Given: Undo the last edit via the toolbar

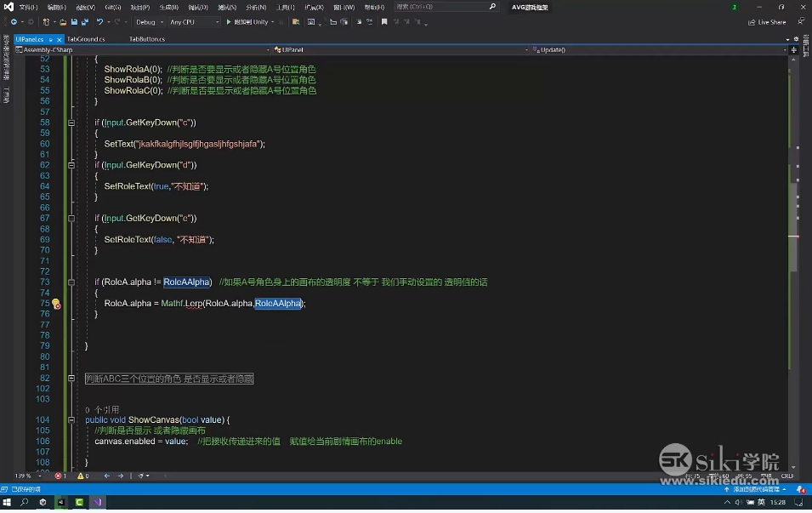Looking at the screenshot, I should [x=99, y=22].
